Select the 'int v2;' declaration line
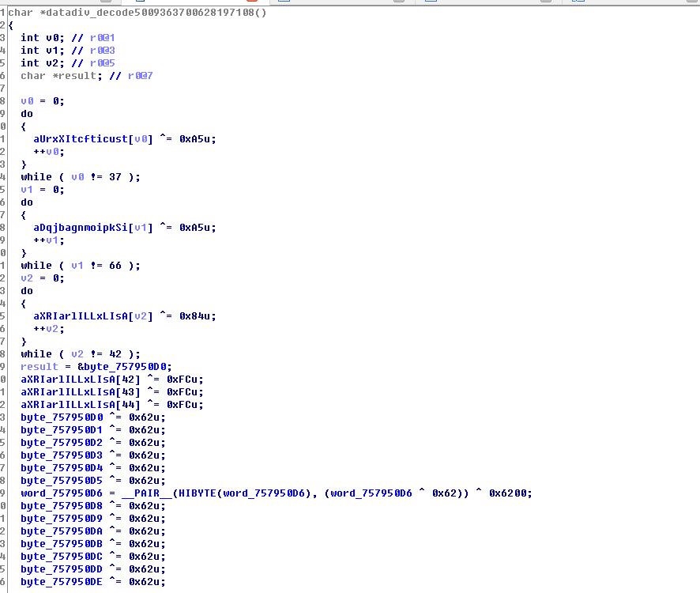Image resolution: width=700 pixels, height=593 pixels. (67, 63)
